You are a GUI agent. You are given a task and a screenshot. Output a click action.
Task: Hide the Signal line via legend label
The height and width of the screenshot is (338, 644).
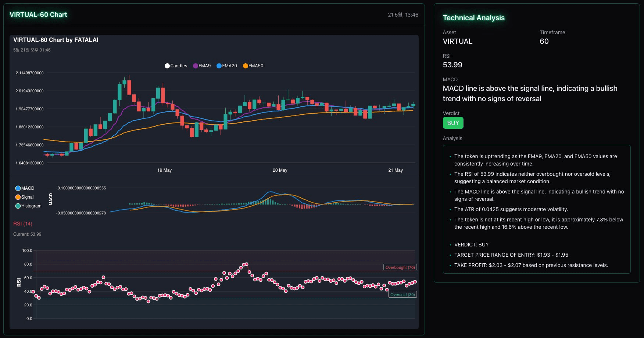[28, 197]
